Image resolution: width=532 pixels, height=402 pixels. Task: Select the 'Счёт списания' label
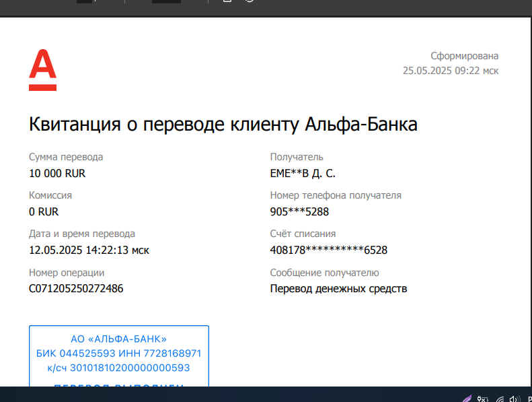coord(303,234)
